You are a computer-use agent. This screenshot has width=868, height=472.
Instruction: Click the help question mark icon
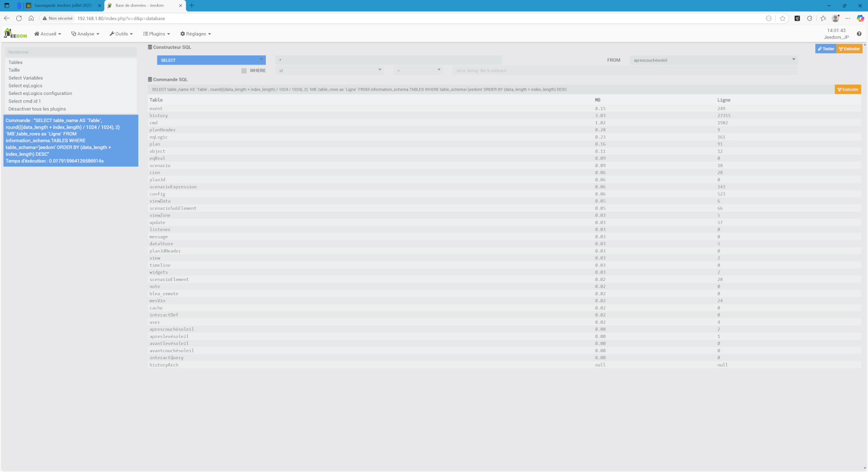point(859,34)
